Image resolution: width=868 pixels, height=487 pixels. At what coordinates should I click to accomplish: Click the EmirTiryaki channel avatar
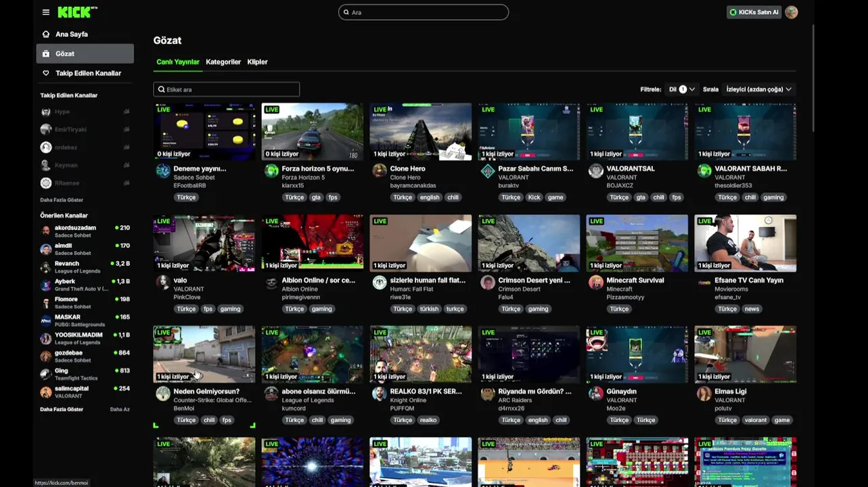click(x=46, y=129)
